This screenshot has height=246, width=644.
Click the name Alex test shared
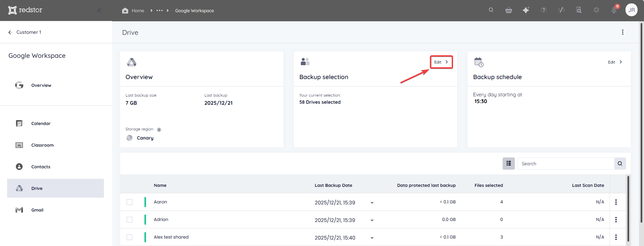171,237
